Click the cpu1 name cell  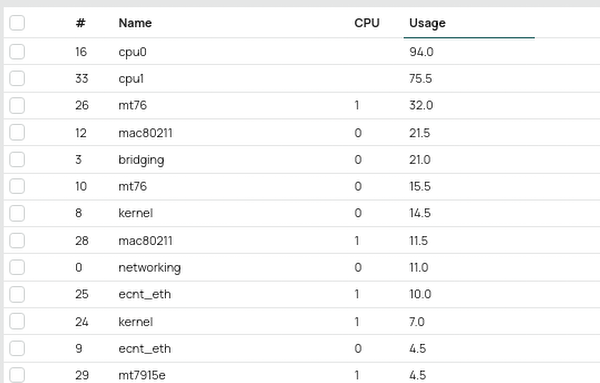[x=131, y=79]
